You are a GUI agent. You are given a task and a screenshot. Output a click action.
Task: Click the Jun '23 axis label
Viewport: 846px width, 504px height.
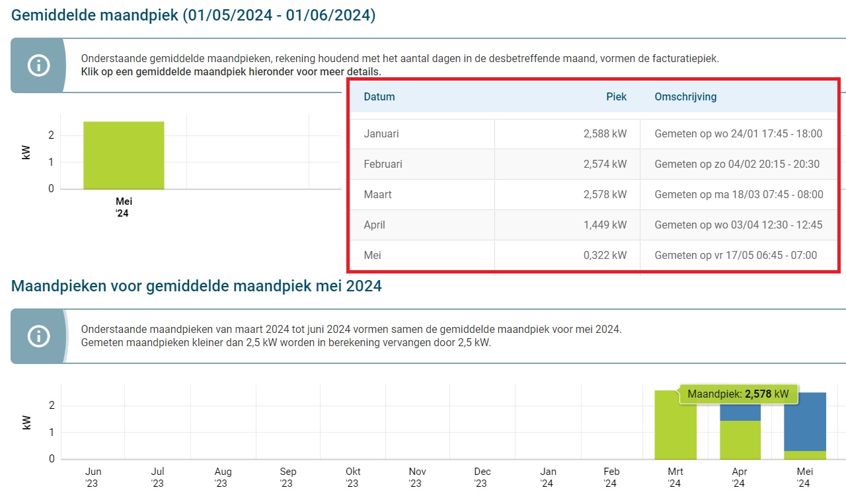tap(93, 478)
